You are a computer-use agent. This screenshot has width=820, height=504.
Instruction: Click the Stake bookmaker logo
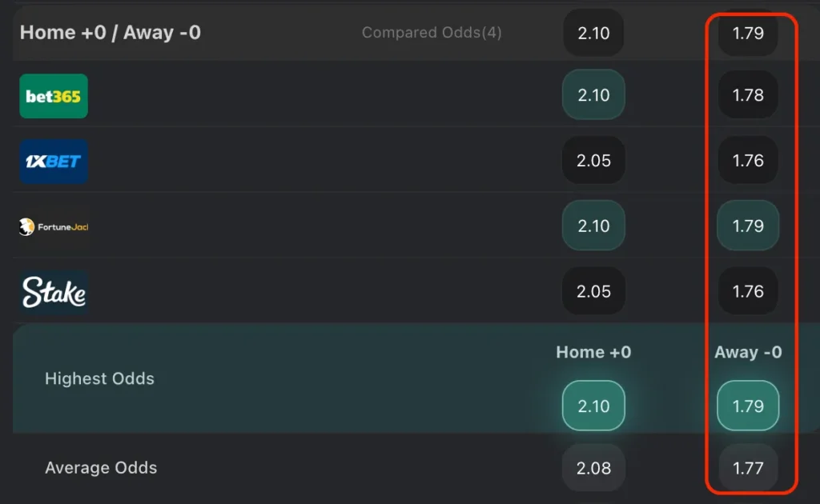point(54,293)
